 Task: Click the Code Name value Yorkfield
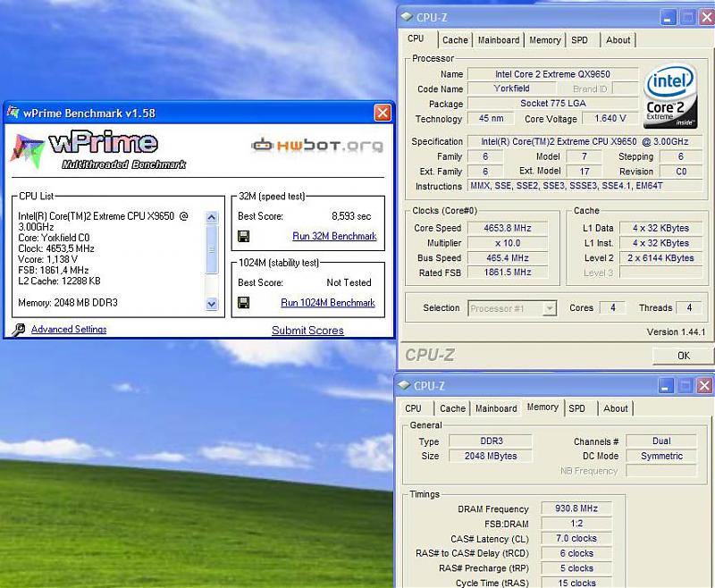click(511, 88)
